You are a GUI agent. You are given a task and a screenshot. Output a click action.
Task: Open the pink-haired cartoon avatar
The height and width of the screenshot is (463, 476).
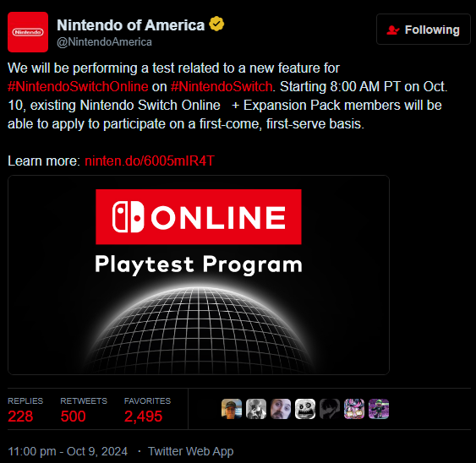point(354,409)
